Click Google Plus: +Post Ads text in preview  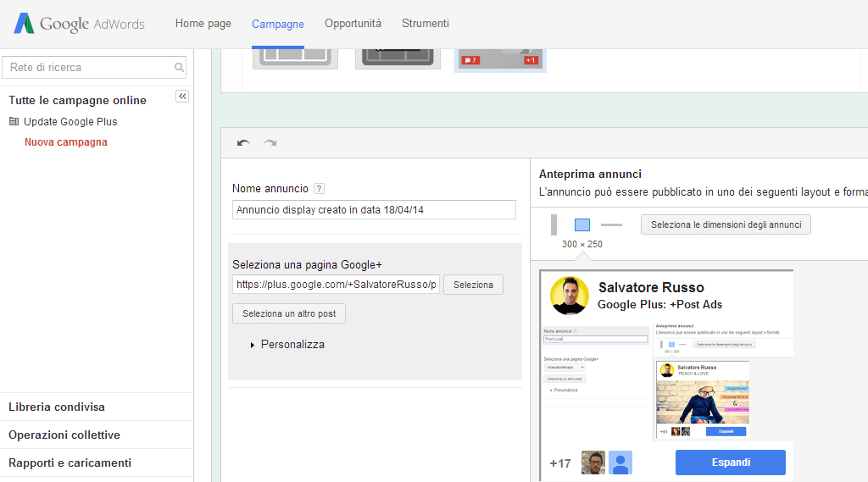(659, 304)
